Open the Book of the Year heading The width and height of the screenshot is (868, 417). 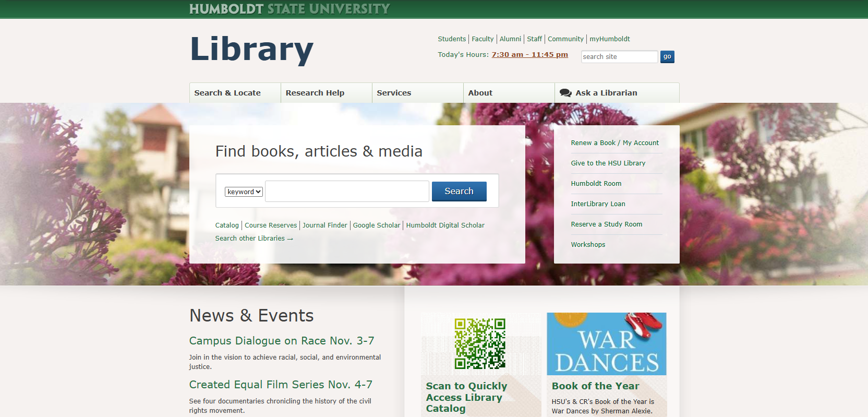tap(595, 386)
